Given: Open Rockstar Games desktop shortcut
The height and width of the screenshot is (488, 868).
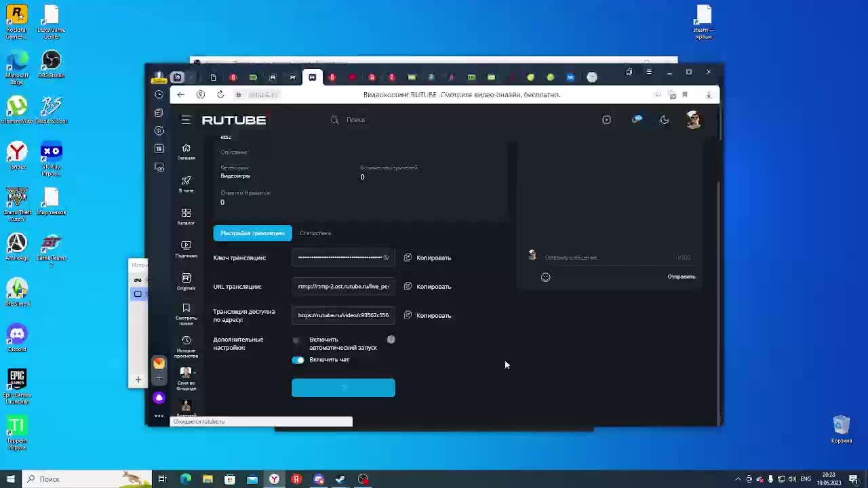Looking at the screenshot, I should coord(17,22).
